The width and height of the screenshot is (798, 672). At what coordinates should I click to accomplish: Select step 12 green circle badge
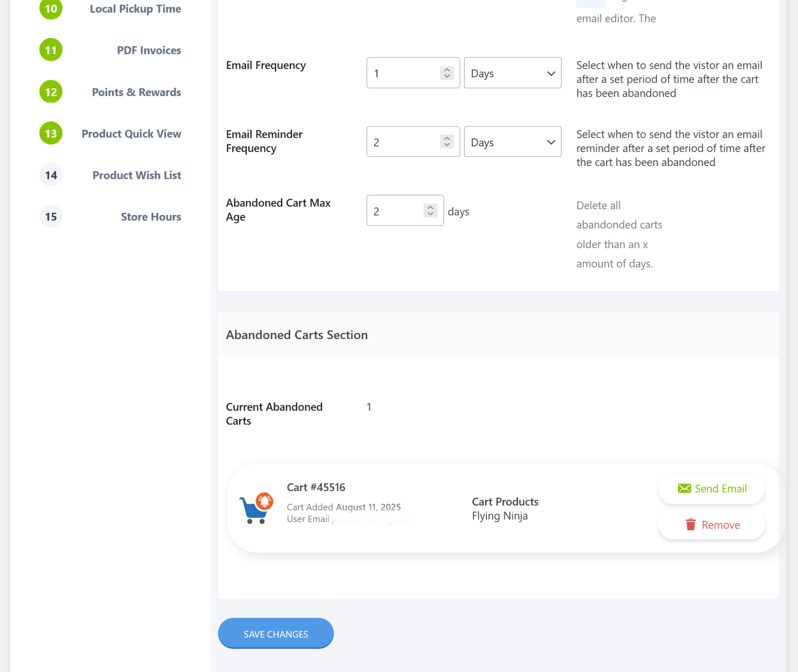(x=51, y=92)
